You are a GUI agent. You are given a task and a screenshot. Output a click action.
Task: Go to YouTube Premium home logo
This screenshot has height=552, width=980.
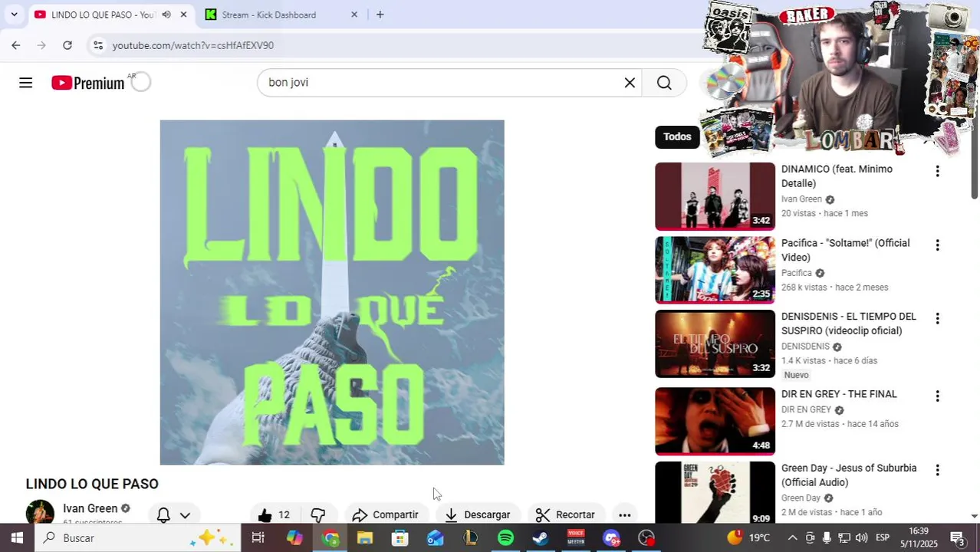(x=88, y=83)
